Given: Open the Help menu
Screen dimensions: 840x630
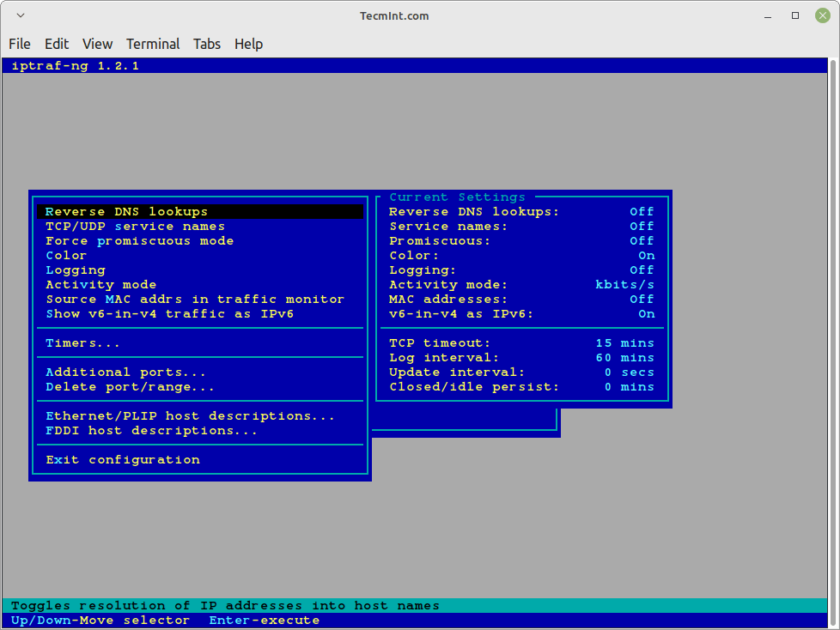Looking at the screenshot, I should [248, 44].
